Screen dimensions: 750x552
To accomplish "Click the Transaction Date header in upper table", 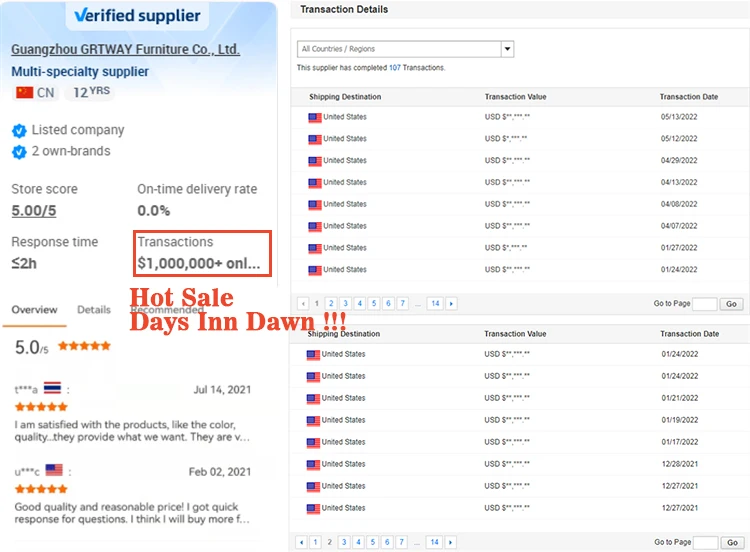I will (689, 97).
